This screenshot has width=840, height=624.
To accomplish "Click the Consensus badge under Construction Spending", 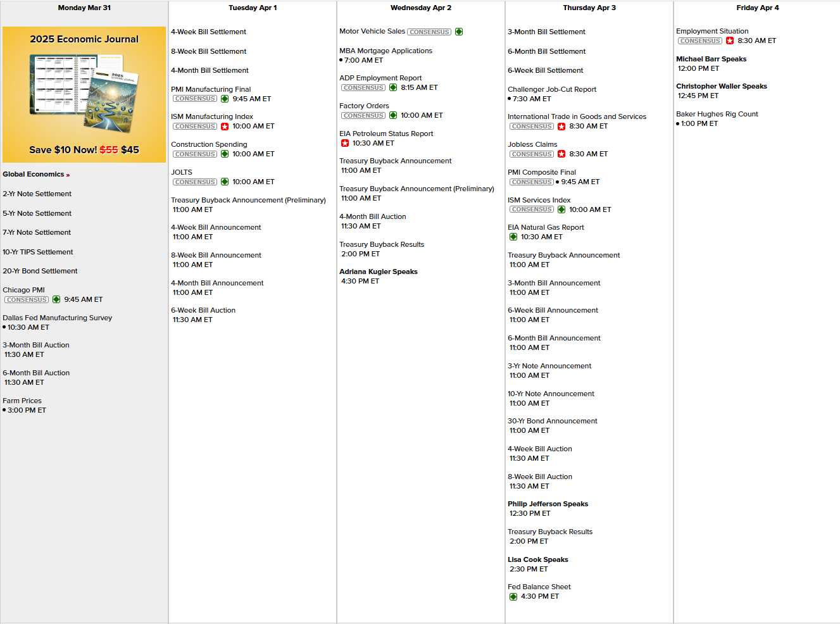I will 195,154.
